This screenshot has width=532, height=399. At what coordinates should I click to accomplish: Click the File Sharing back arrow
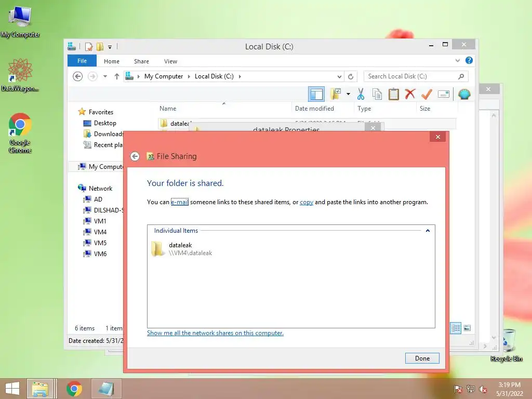click(x=135, y=156)
